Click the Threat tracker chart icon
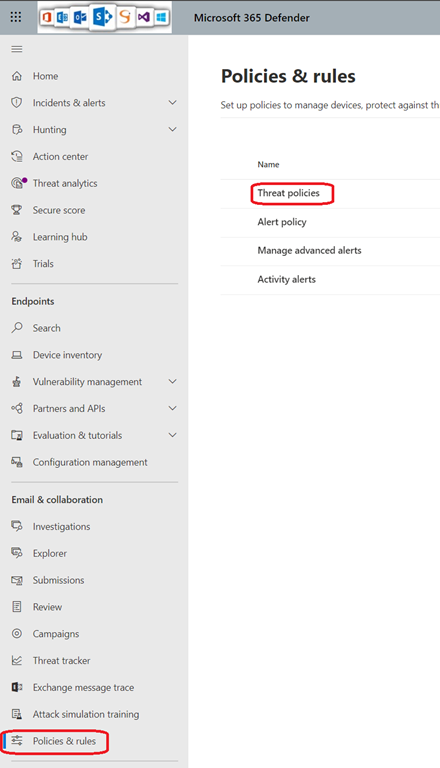Image resolution: width=440 pixels, height=768 pixels. pyautogui.click(x=17, y=661)
